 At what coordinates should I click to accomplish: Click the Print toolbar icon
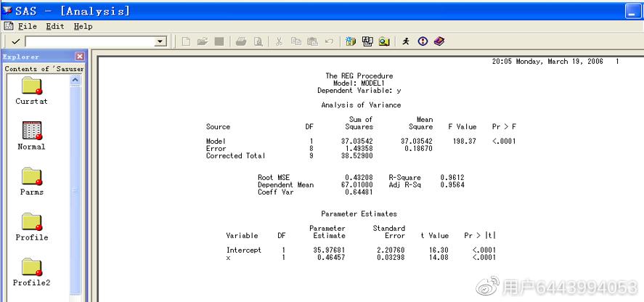(241, 41)
